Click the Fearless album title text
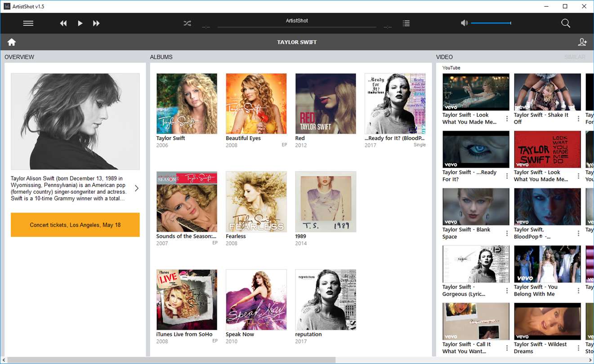The image size is (594, 364). tap(236, 236)
